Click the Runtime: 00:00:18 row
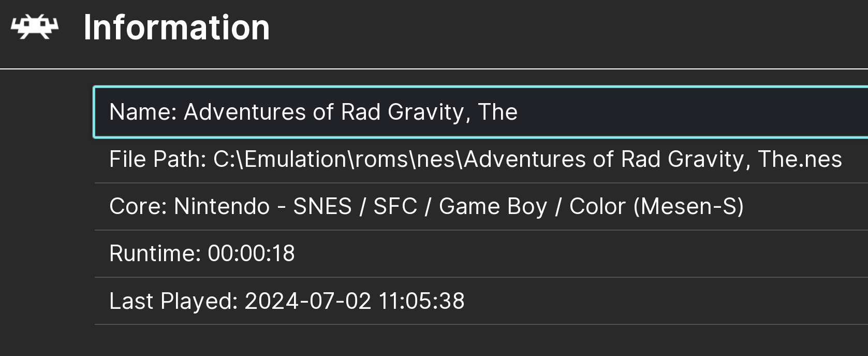The image size is (868, 356). (x=481, y=254)
